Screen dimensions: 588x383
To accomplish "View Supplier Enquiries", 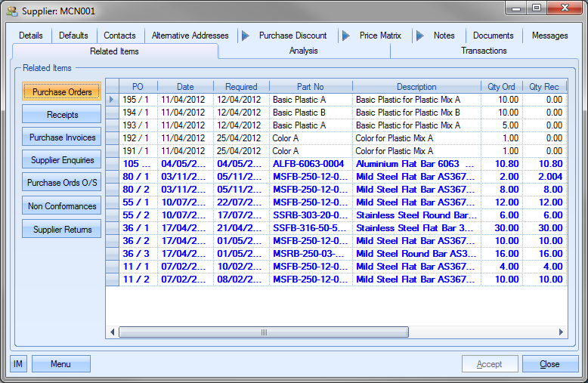I will coord(61,160).
